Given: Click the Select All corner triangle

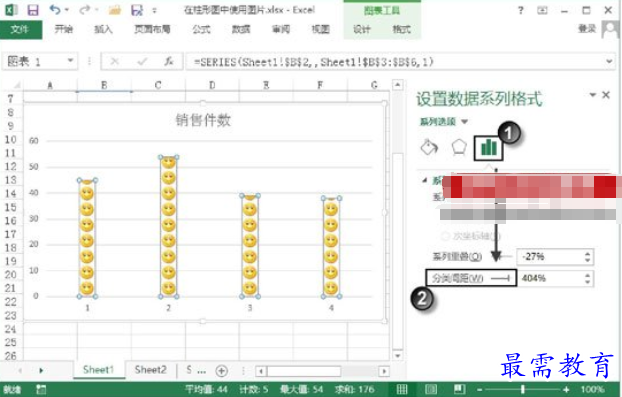Looking at the screenshot, I should (x=17, y=84).
